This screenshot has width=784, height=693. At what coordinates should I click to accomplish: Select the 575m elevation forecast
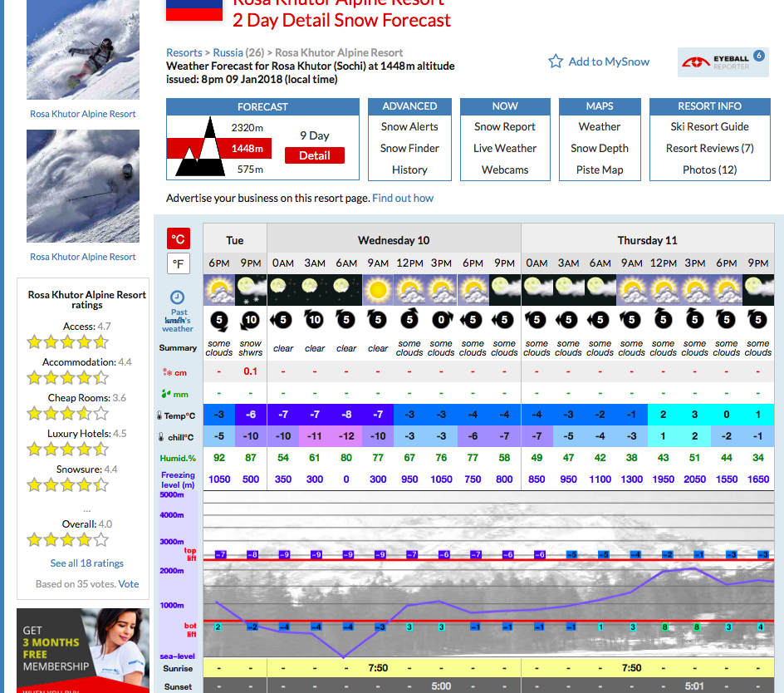pyautogui.click(x=250, y=170)
